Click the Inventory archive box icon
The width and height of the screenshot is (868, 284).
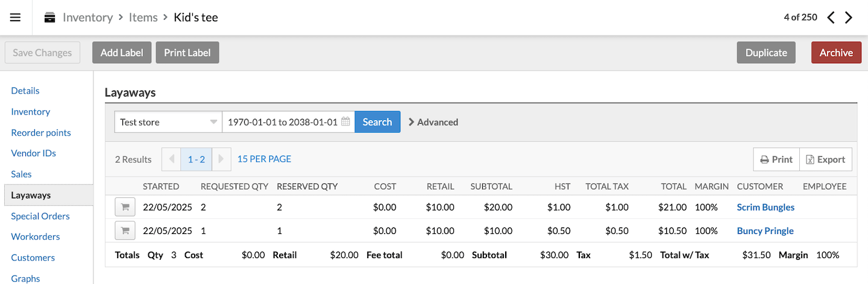pos(50,17)
